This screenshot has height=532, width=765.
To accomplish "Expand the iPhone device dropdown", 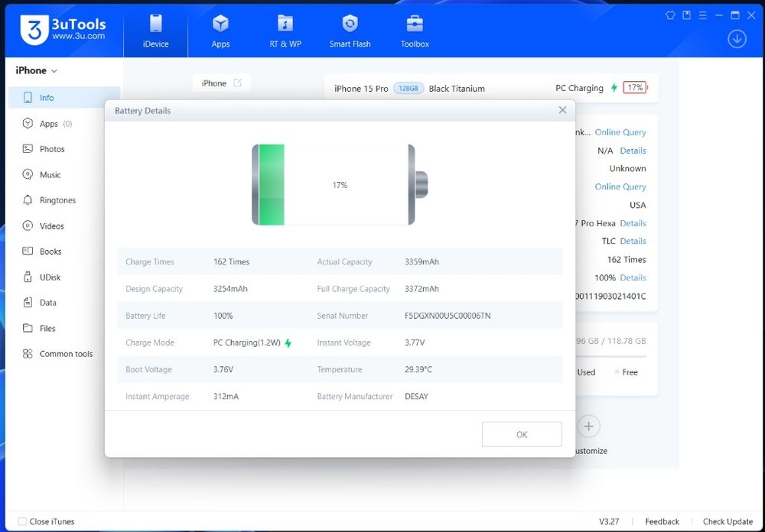I will pos(37,70).
